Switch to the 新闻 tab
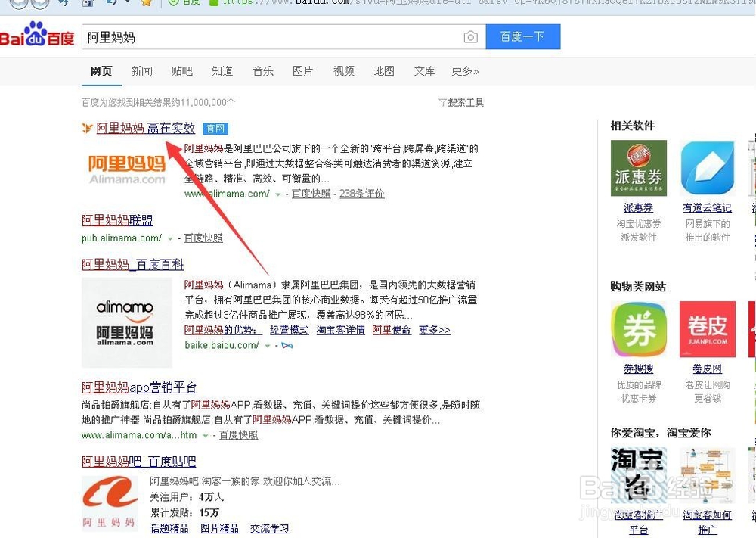 (142, 71)
